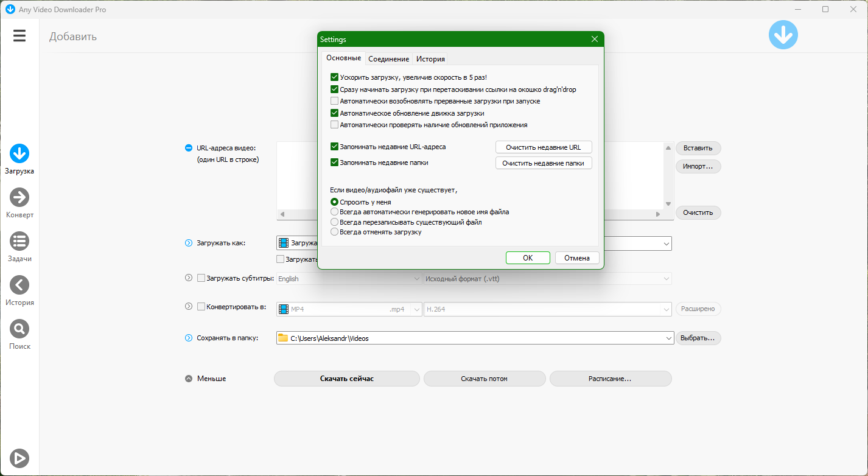The width and height of the screenshot is (868, 476).
Task: Enable Конвертировать в checkbox
Action: point(201,307)
